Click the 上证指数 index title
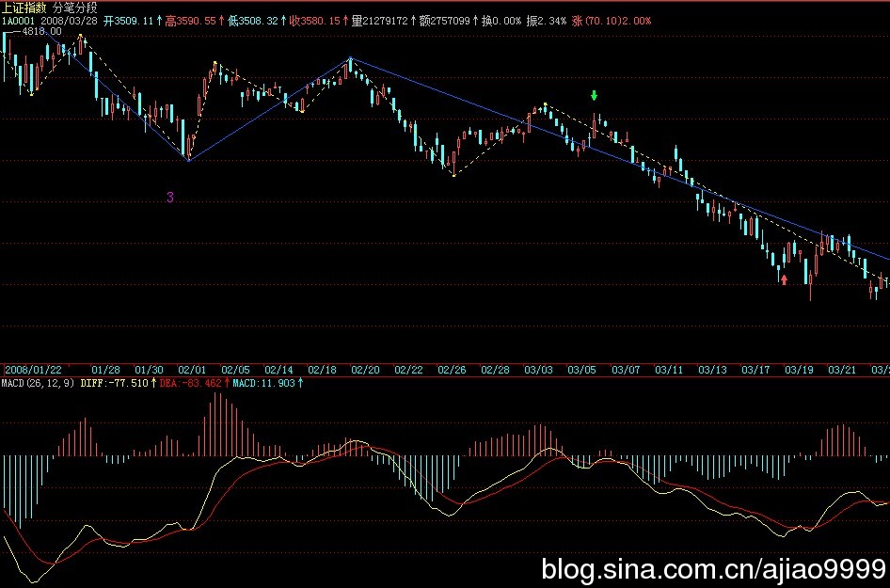890x588 pixels. tap(22, 7)
